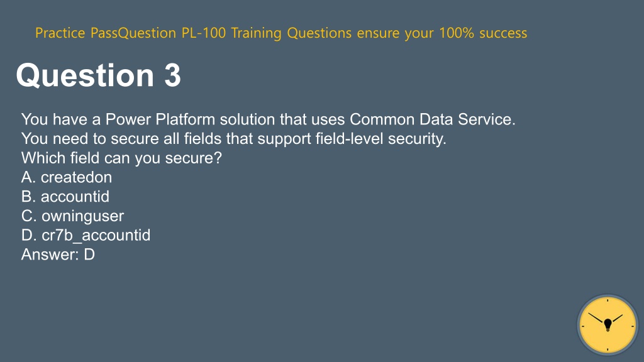
Task: Click the 'PL-100' text in the banner
Action: (x=204, y=33)
